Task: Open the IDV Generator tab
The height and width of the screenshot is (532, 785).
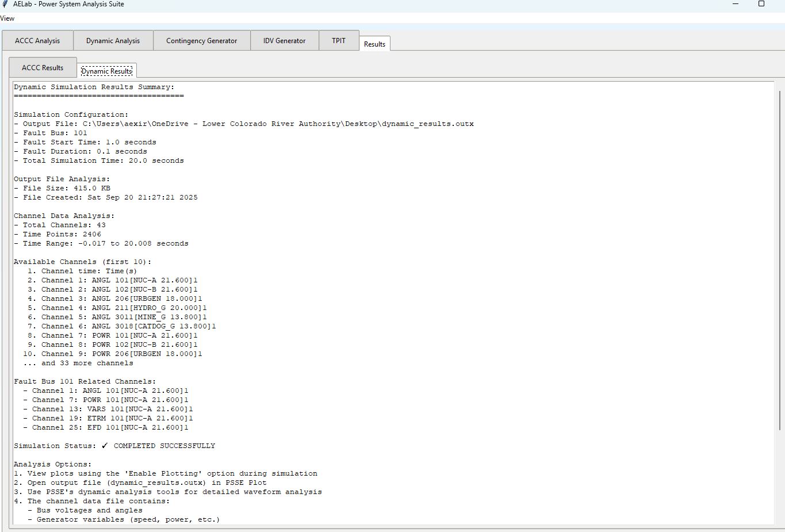Action: [x=284, y=40]
